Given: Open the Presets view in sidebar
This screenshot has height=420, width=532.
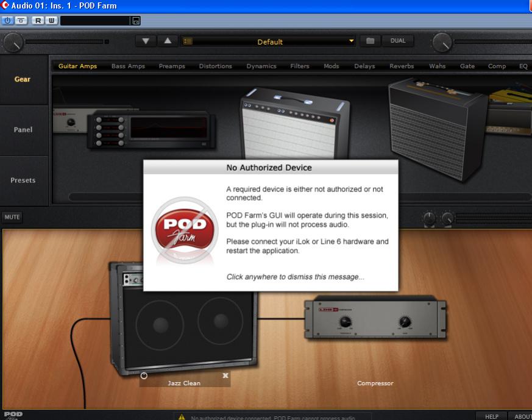Looking at the screenshot, I should [x=24, y=180].
